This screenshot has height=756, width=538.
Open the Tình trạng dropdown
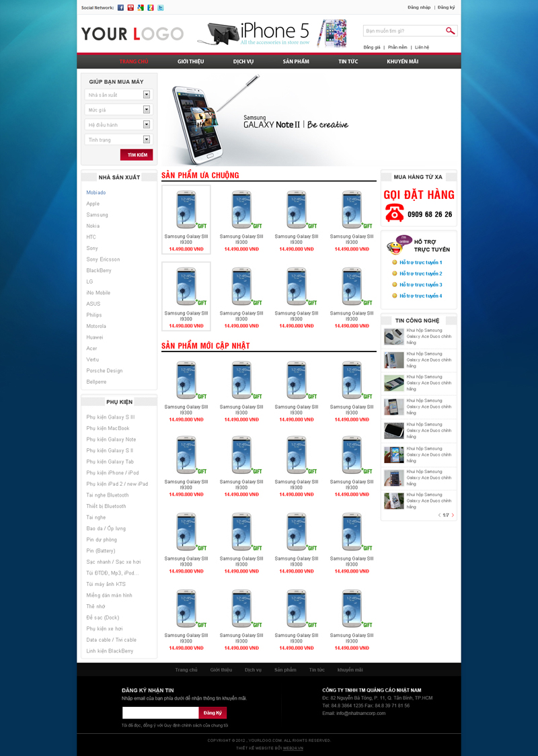(146, 139)
